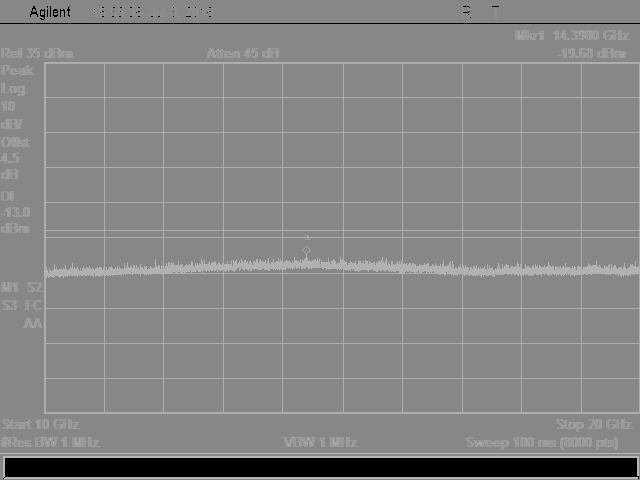Click the VBW 1 MHz label
640x480 pixels.
320,442
